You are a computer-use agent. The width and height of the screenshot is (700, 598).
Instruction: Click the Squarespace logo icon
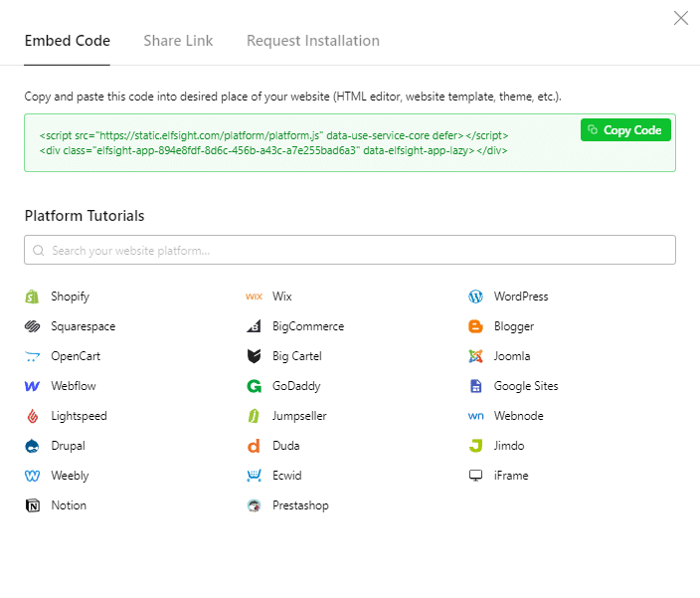point(32,326)
